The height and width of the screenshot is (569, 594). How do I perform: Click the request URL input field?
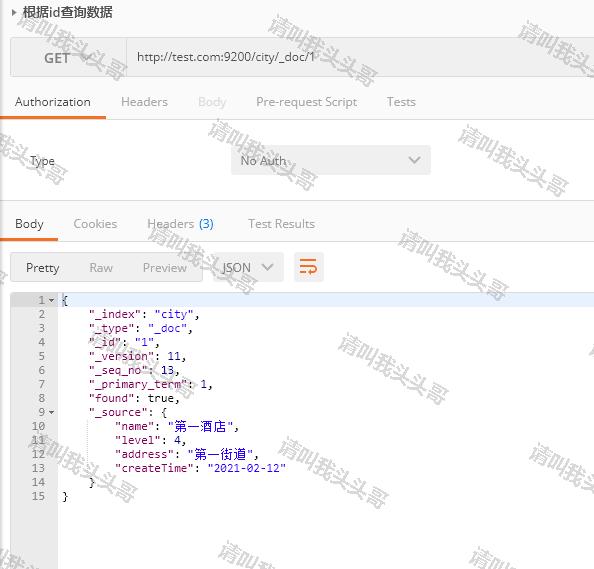click(x=360, y=58)
